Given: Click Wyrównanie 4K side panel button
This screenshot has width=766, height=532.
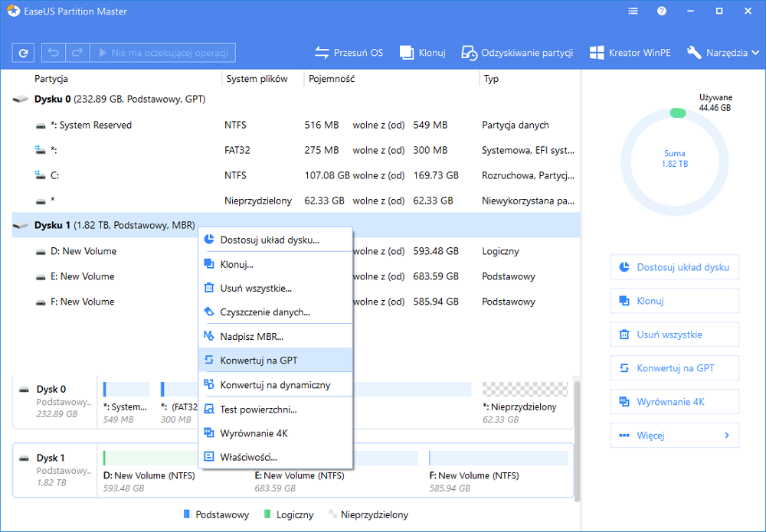Looking at the screenshot, I should coord(675,402).
